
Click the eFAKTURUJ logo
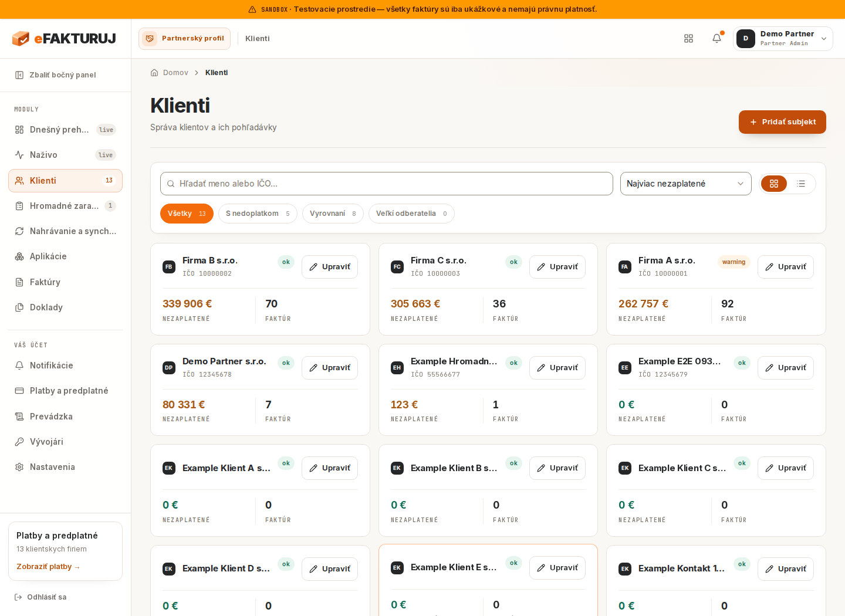click(65, 39)
